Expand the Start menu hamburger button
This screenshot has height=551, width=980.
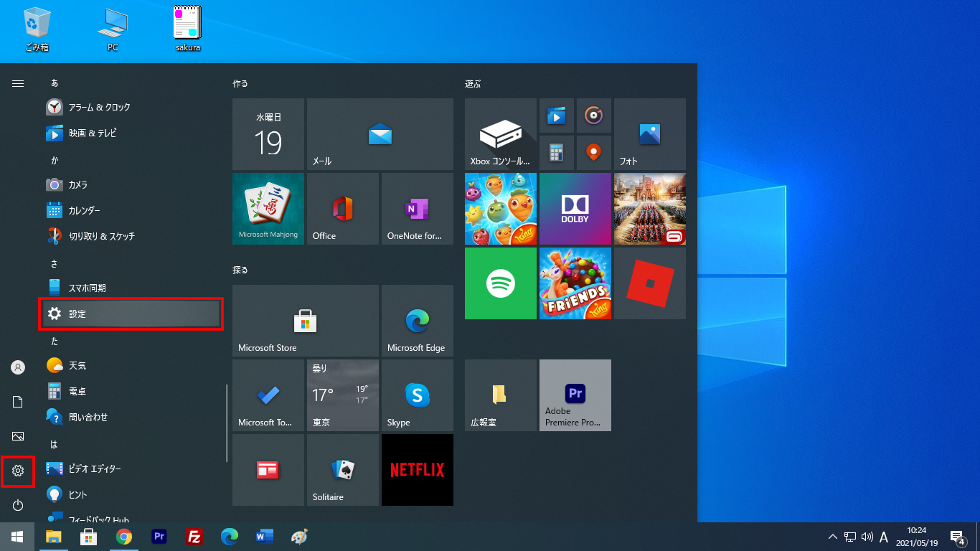18,83
